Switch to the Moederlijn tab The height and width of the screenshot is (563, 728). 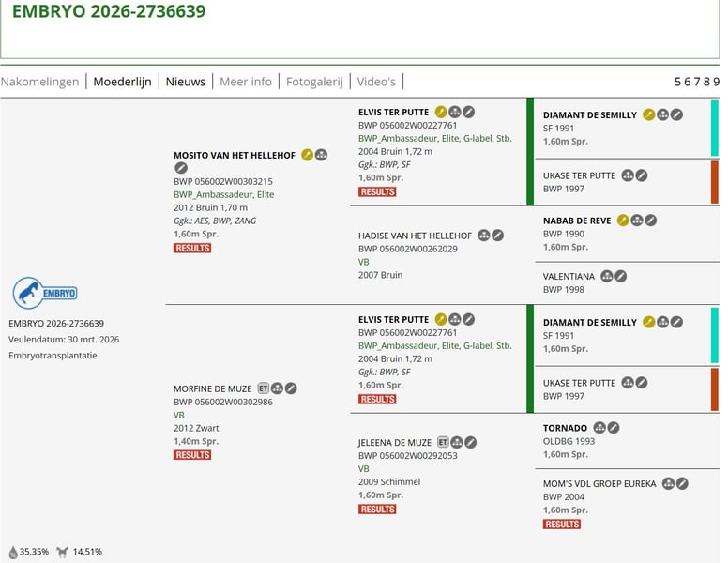pos(122,82)
